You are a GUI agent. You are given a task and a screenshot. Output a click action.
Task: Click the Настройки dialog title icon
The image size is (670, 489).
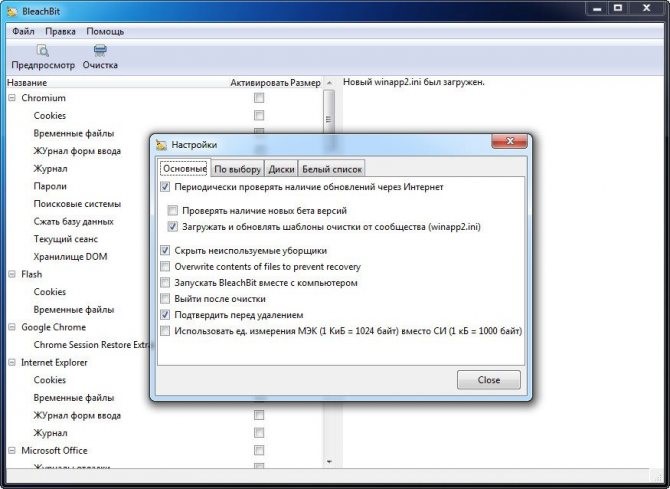point(163,145)
